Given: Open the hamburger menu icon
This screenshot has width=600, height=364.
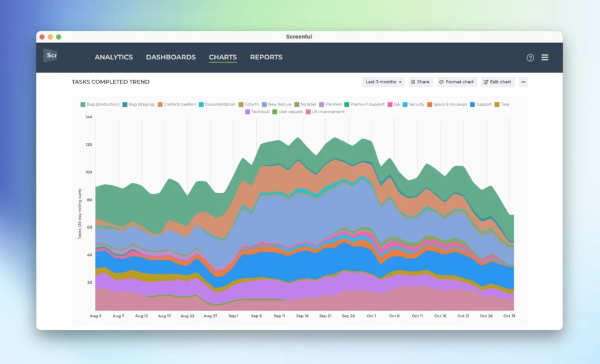Looking at the screenshot, I should point(545,58).
